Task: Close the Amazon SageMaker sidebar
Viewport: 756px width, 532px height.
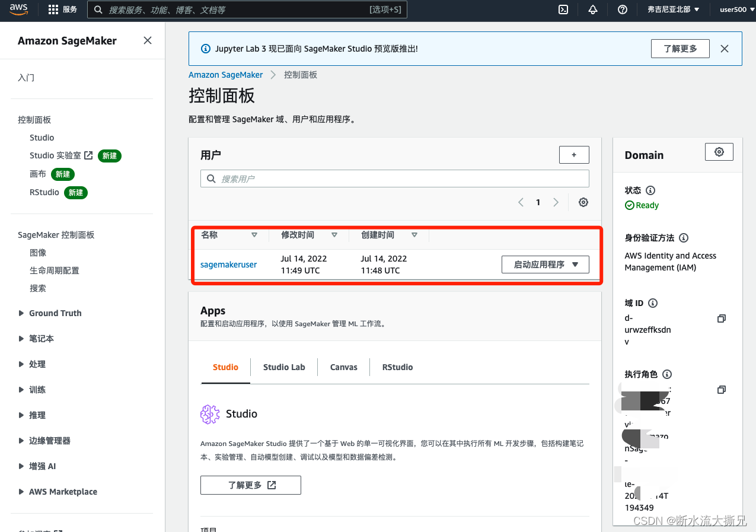Action: (x=148, y=40)
